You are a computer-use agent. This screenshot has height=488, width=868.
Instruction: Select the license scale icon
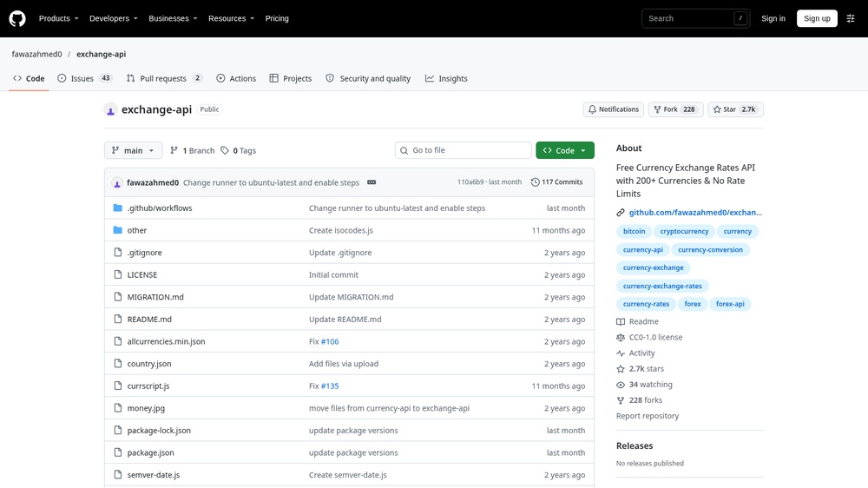pyautogui.click(x=621, y=337)
